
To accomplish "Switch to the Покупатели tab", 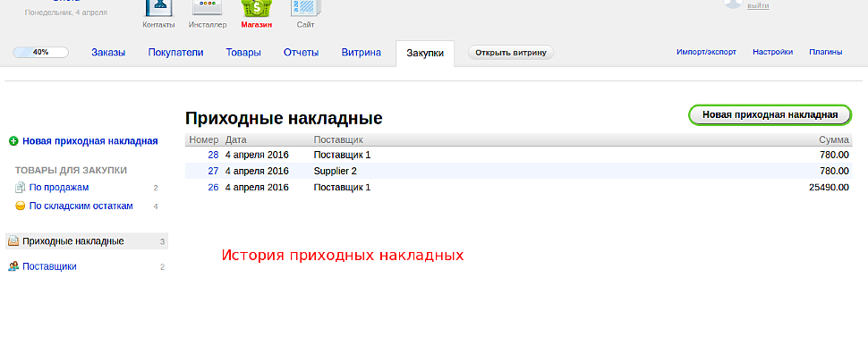I will (x=175, y=53).
